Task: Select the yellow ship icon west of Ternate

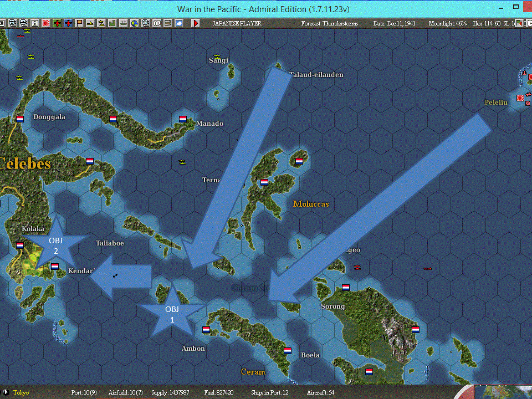Action: click(x=182, y=162)
